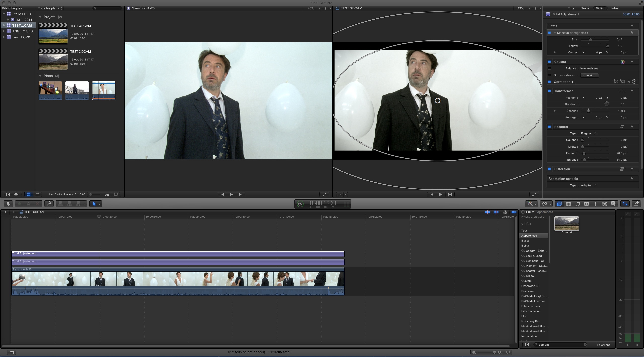The height and width of the screenshot is (357, 644).
Task: Collapse the Masque de vignette disclosure triangle
Action: 555,33
